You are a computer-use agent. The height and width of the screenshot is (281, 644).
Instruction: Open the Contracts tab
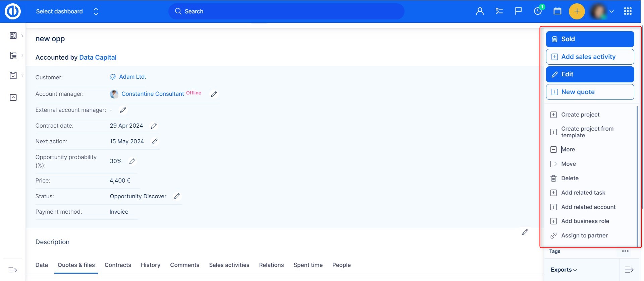[x=118, y=265]
